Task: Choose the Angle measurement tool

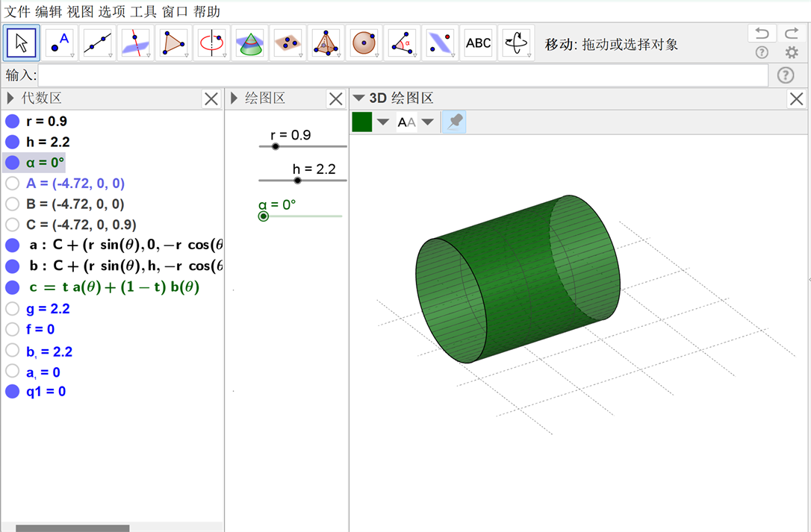Action: (402, 43)
